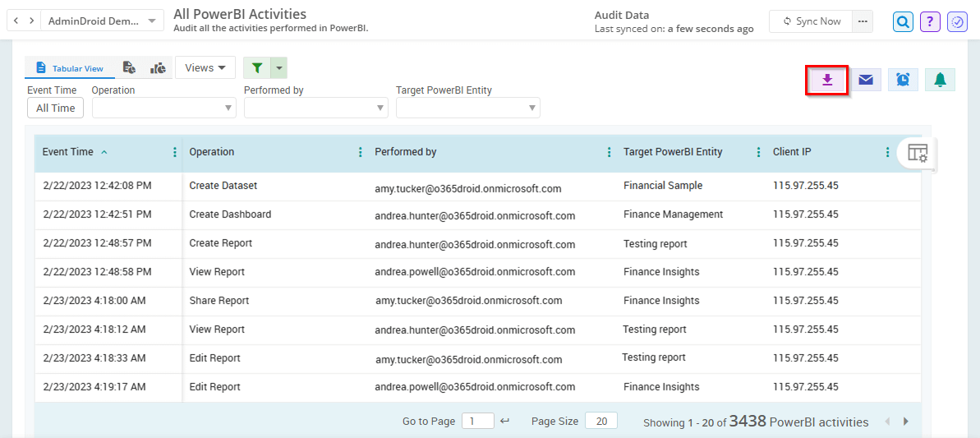Viewport: 980px width, 438px height.
Task: Click the email report envelope icon
Action: 866,80
